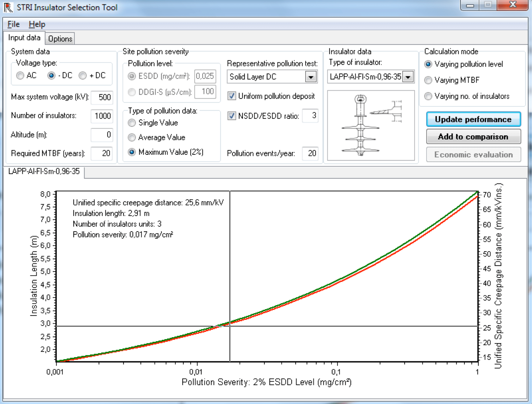Click Update performance button
This screenshot has height=404, width=532.
[x=473, y=119]
